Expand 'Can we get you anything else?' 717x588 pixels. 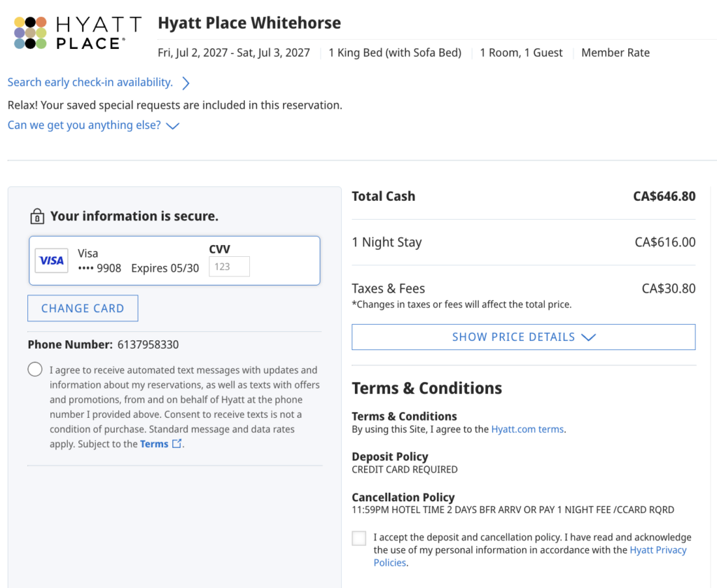point(93,125)
